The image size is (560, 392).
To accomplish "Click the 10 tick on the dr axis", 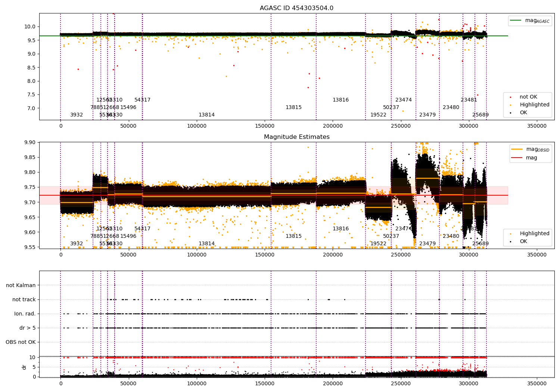I will [32, 357].
